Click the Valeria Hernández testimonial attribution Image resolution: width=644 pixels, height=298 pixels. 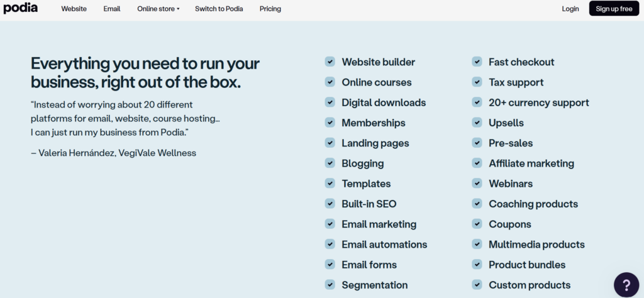click(113, 153)
